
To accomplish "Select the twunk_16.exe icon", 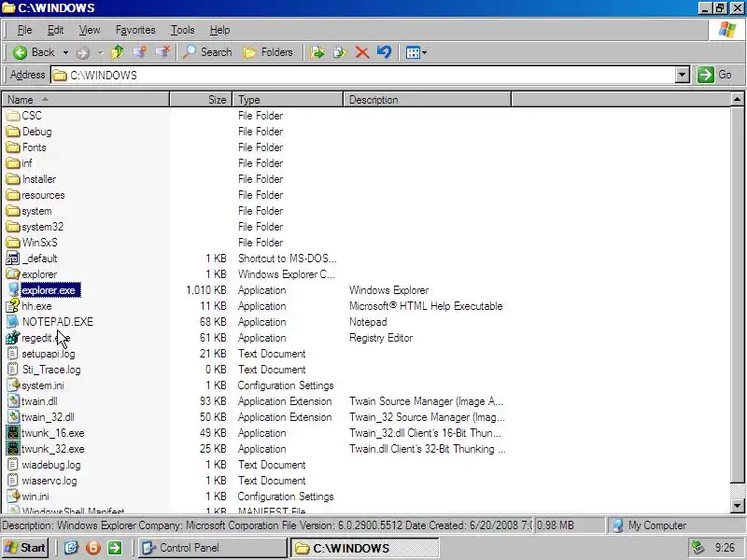I will [13, 433].
